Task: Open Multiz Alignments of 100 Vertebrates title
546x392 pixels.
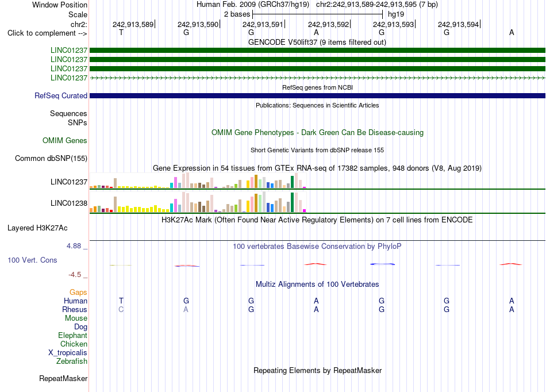Action: (x=317, y=284)
